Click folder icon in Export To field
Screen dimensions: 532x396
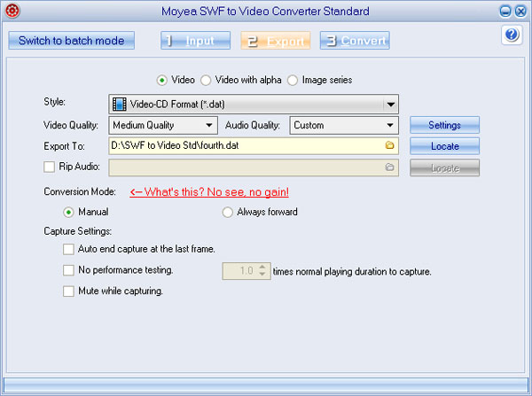click(389, 145)
